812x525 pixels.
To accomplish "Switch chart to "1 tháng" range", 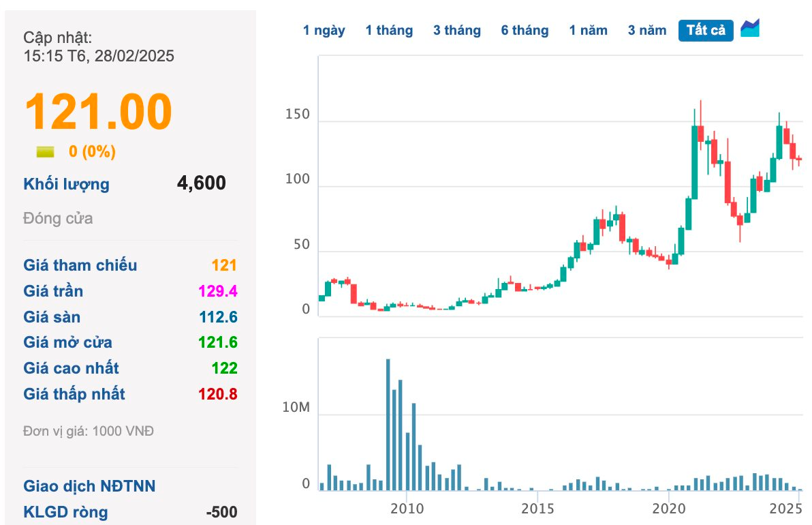I will 389,31.
